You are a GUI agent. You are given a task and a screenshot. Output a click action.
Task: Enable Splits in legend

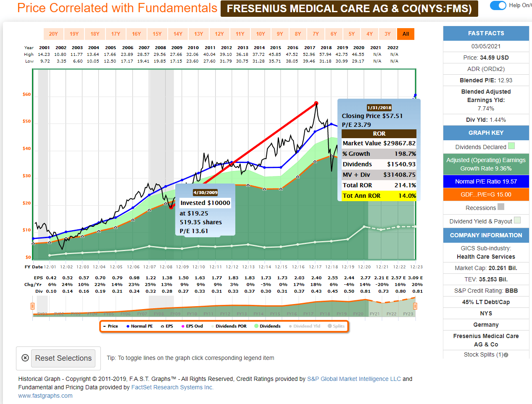click(336, 326)
